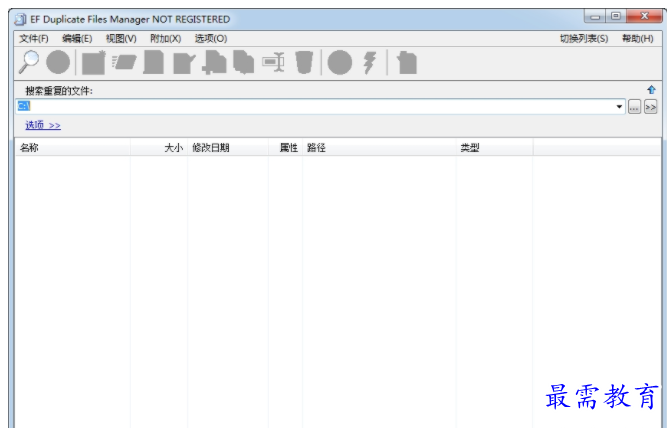Sort by the 名称 column header
Viewport: 667px width, 428px height.
73,148
